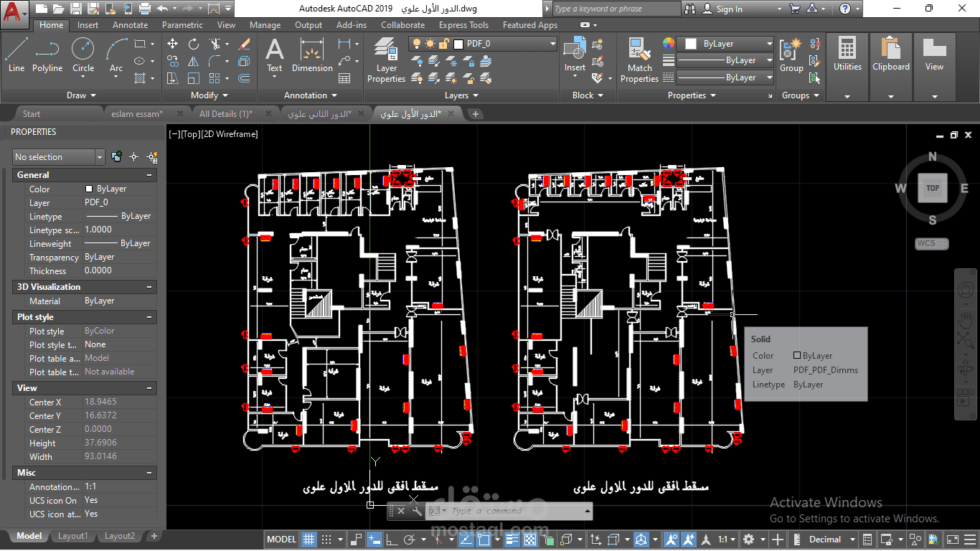Toggle dynamic input in status bar
Image resolution: width=980 pixels, height=551 pixels.
click(374, 539)
